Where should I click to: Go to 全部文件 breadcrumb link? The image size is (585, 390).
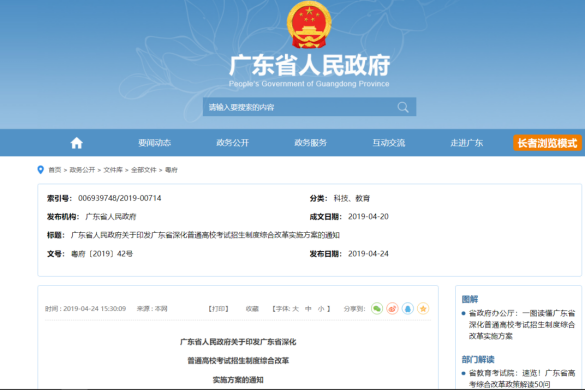pos(144,170)
